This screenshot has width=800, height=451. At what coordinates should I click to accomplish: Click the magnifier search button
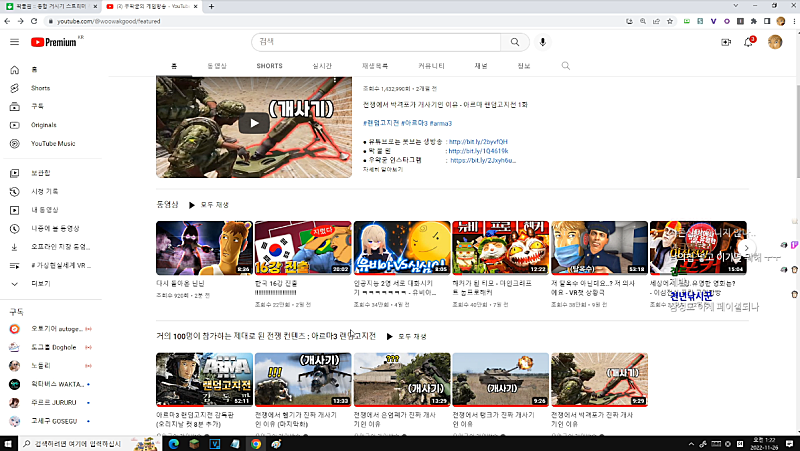tap(514, 42)
